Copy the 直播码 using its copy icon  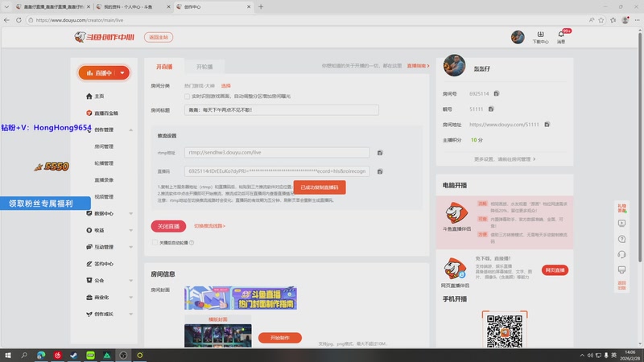380,171
